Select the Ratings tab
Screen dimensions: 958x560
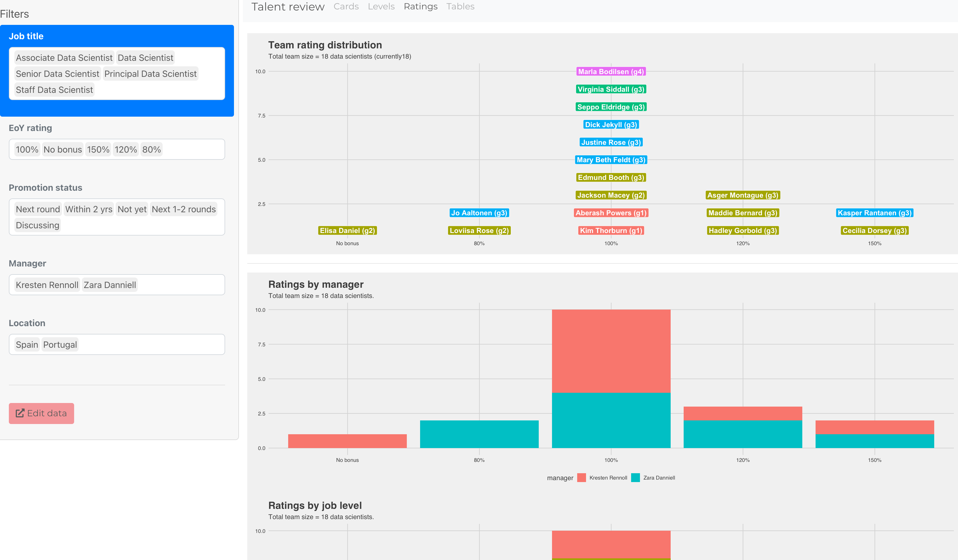(x=420, y=6)
